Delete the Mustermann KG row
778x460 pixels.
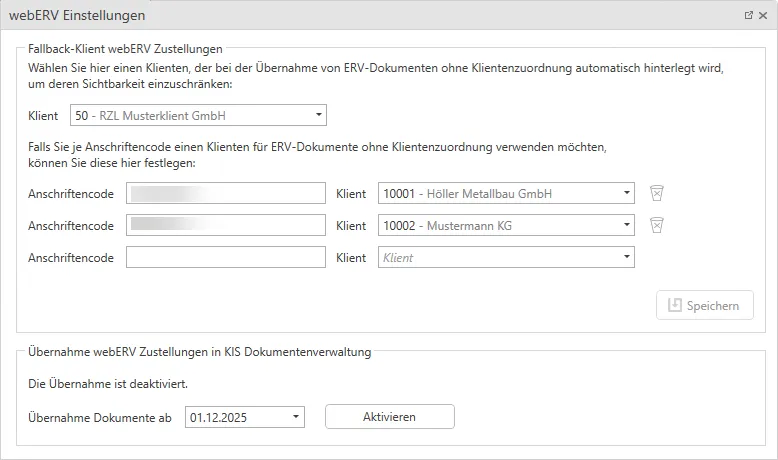656,225
